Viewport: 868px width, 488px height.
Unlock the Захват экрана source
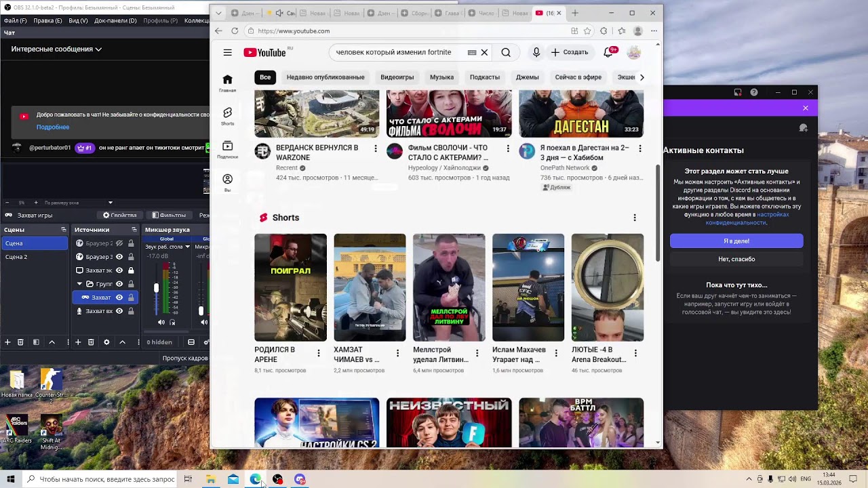click(x=131, y=270)
